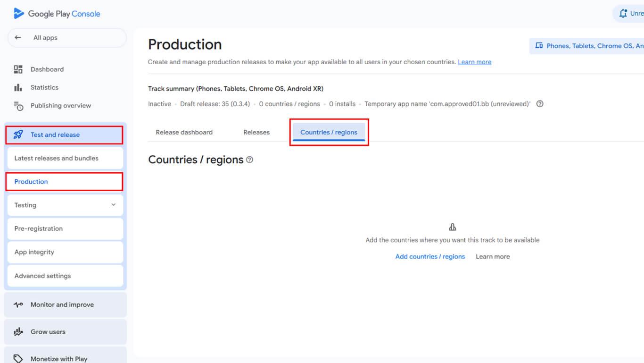
Task: Expand the Testing submenu chevron
Action: point(113,205)
